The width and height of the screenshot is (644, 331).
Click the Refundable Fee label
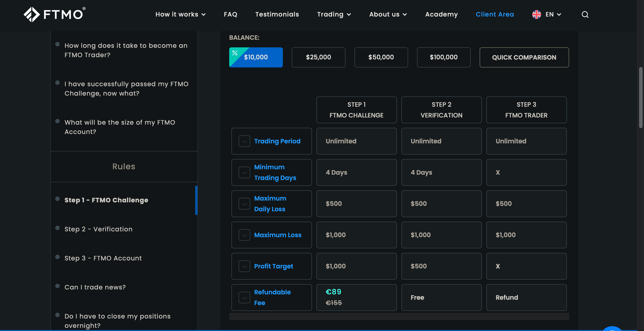click(272, 297)
